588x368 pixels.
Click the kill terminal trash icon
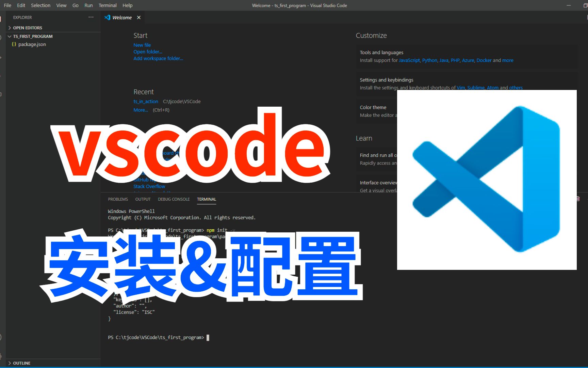coord(578,199)
